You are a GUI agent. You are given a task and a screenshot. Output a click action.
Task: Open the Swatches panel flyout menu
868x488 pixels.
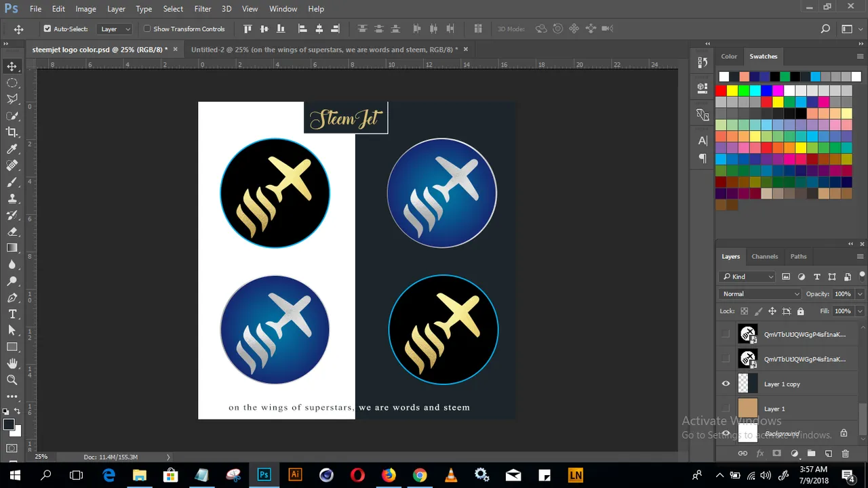[860, 56]
